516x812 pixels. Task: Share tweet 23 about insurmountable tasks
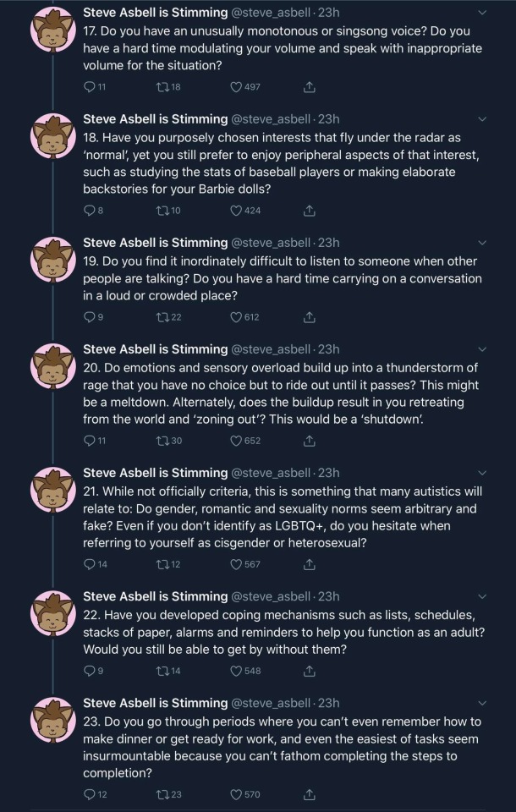(310, 794)
